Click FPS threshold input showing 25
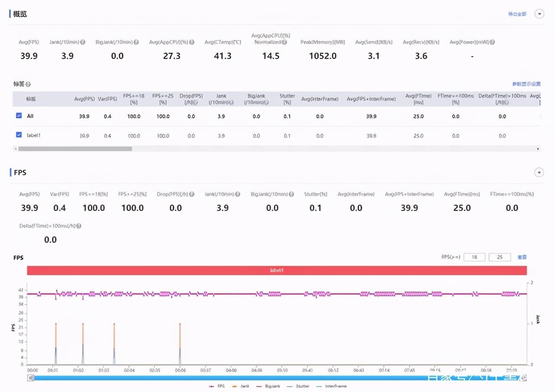The width and height of the screenshot is (554, 392). (499, 257)
